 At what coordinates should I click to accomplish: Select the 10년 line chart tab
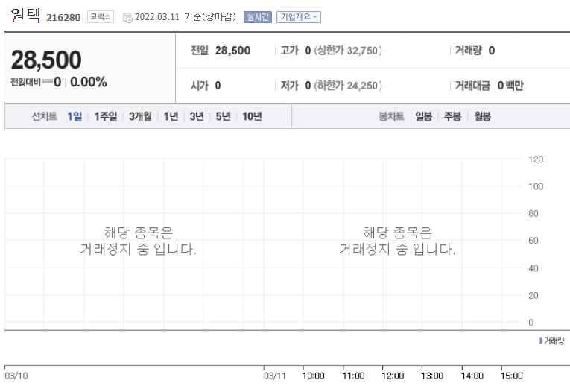point(252,116)
